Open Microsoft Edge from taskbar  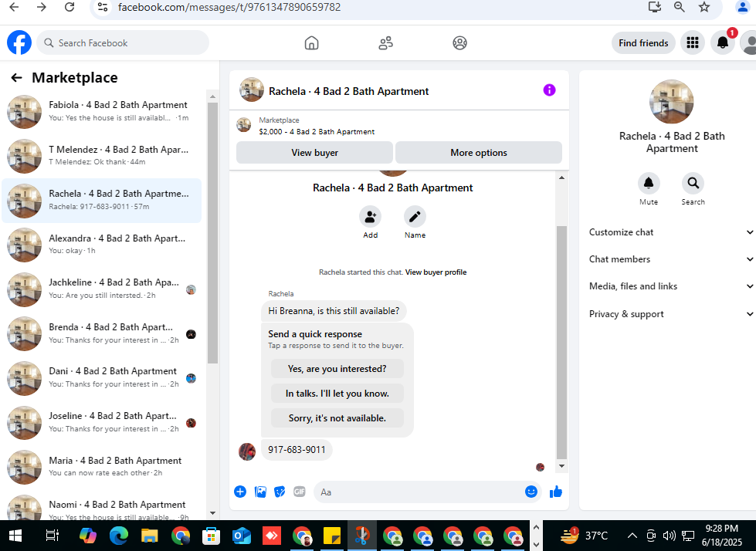[x=119, y=536]
